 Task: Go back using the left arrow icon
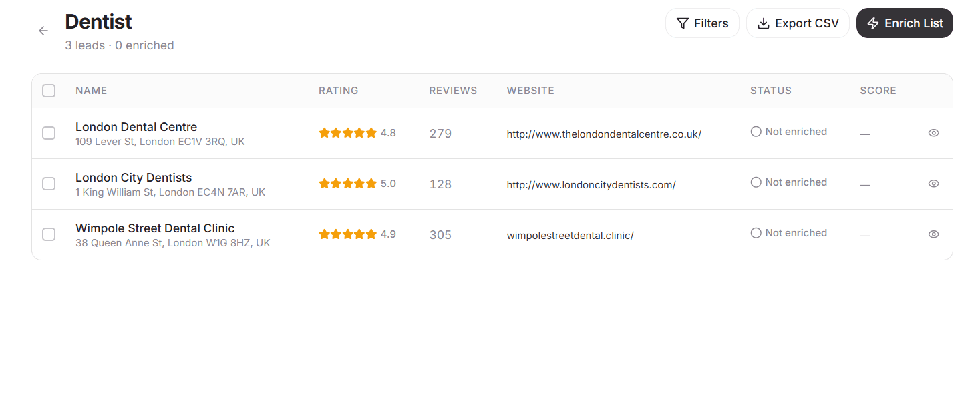[x=43, y=31]
